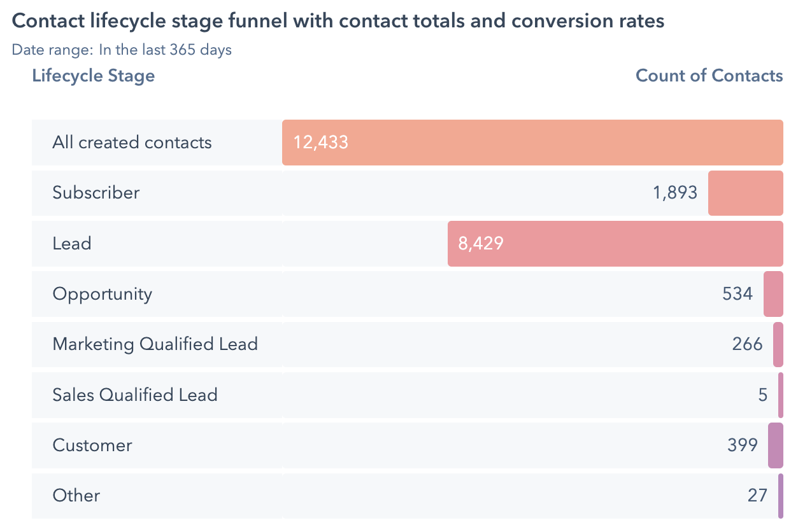Viewport: 805px width, 532px height.
Task: Select the Marketing Qualified Lead label
Action: click(x=155, y=344)
